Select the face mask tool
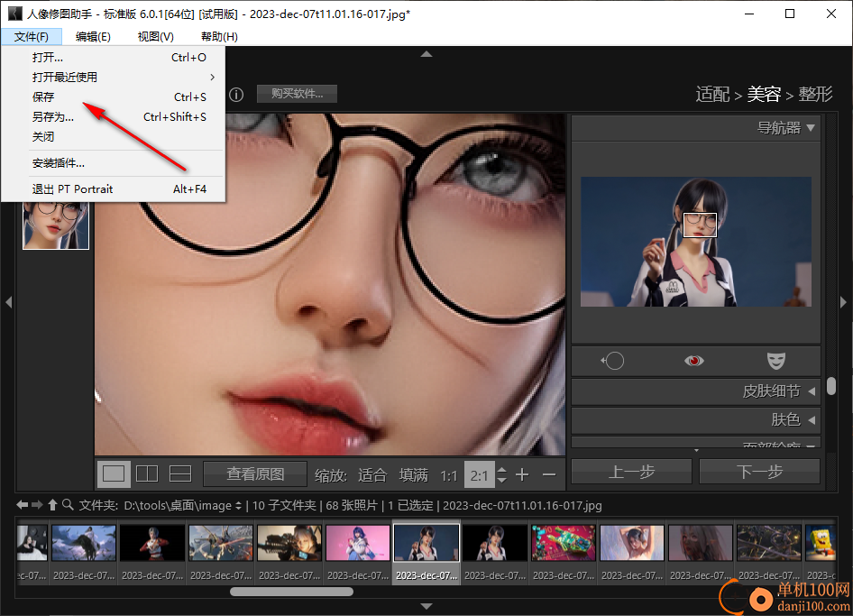 pyautogui.click(x=776, y=361)
